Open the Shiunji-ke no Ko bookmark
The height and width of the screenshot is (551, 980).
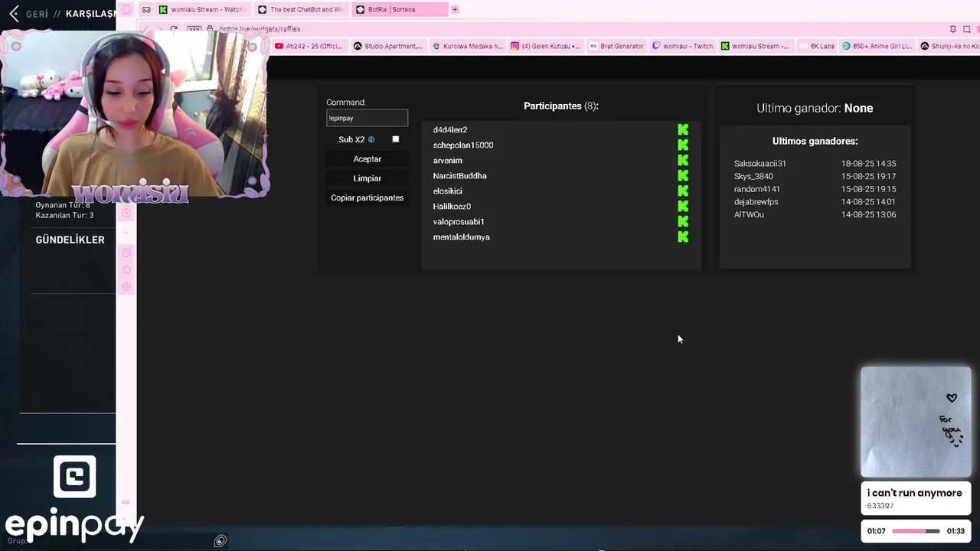(x=949, y=46)
